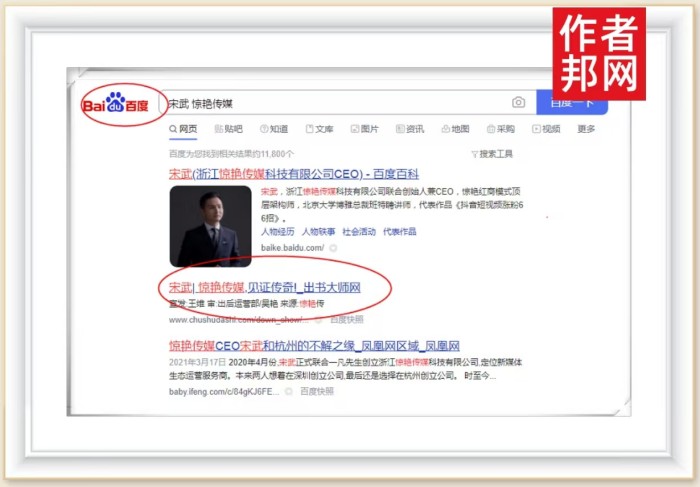
Task: Expand the 更多 options
Action: pyautogui.click(x=586, y=129)
